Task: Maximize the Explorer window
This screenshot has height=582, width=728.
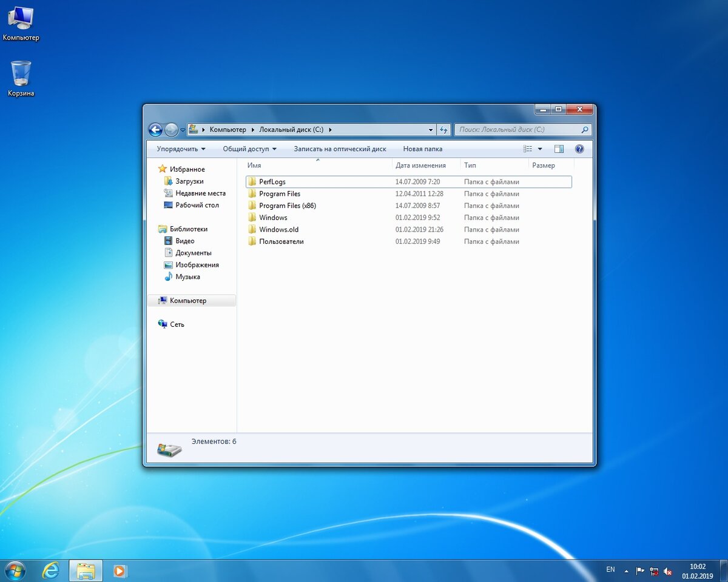Action: (558, 109)
